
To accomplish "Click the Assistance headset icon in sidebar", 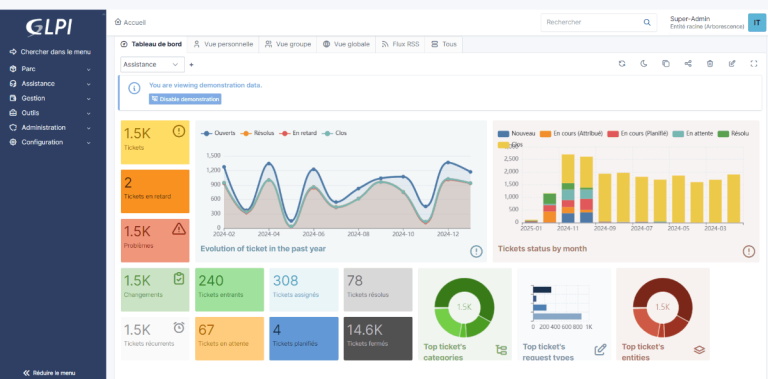I will coord(13,84).
